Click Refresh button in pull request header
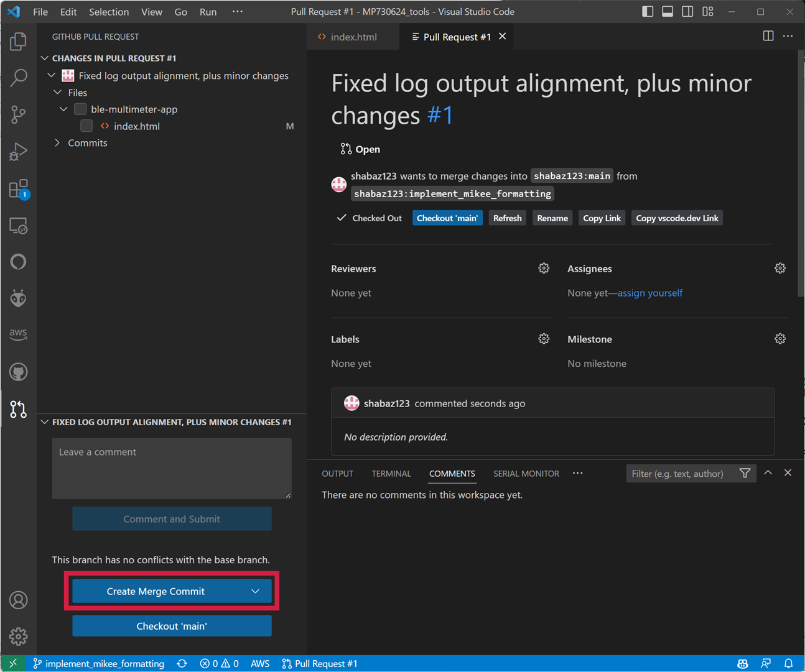This screenshot has width=805, height=672. [507, 218]
